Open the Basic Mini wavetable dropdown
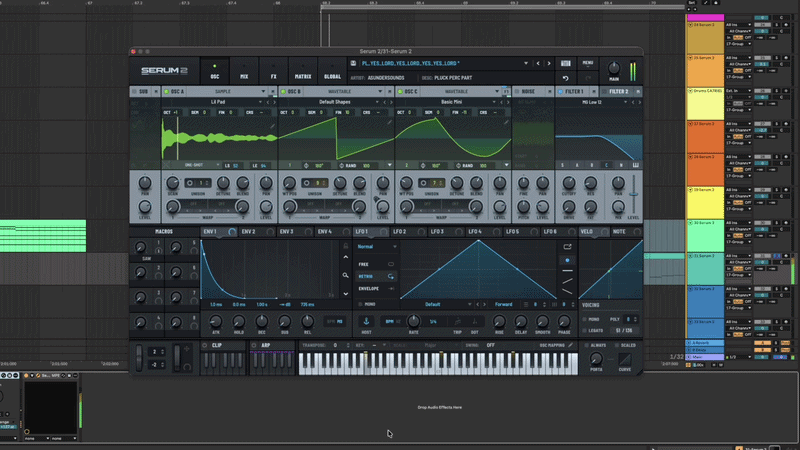This screenshot has width=800, height=450. (x=494, y=102)
